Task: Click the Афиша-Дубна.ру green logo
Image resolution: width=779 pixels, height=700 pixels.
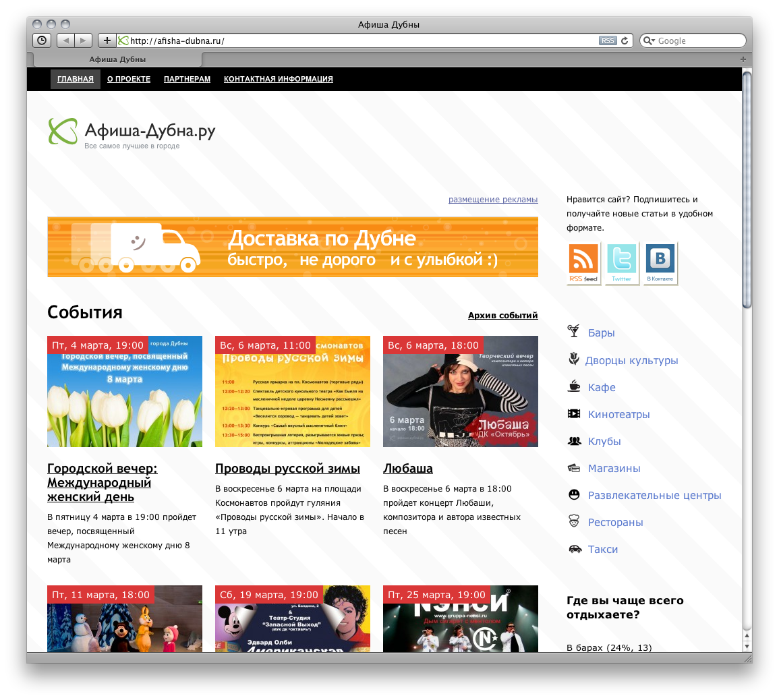Action: 63,131
